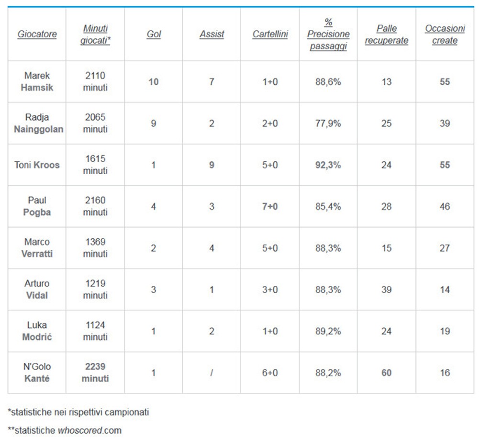Click the Assist column header
Screen dimensions: 490x448
pyautogui.click(x=212, y=34)
